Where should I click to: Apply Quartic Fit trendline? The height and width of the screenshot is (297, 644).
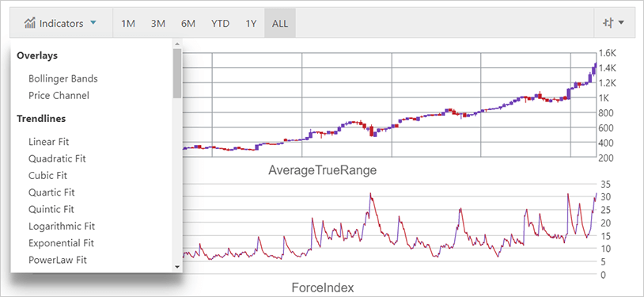pyautogui.click(x=51, y=192)
